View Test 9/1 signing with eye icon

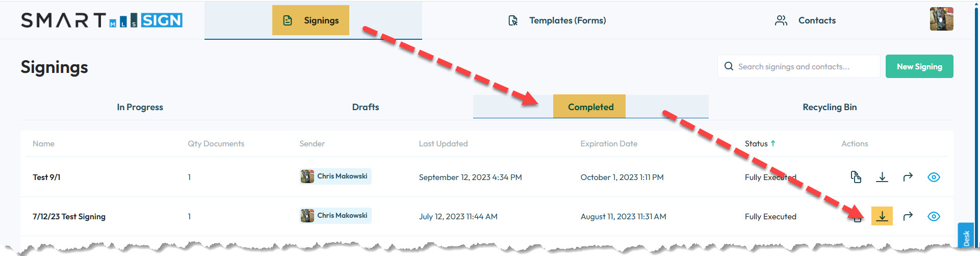(x=934, y=177)
